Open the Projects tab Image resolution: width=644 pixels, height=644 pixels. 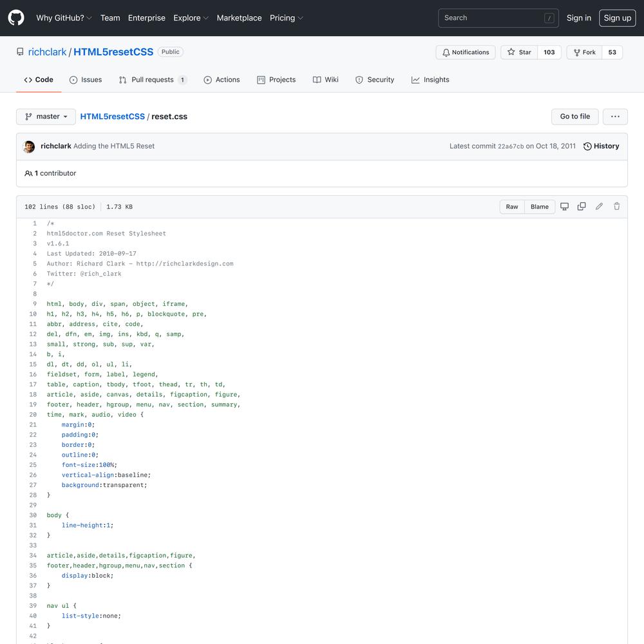pyautogui.click(x=276, y=80)
